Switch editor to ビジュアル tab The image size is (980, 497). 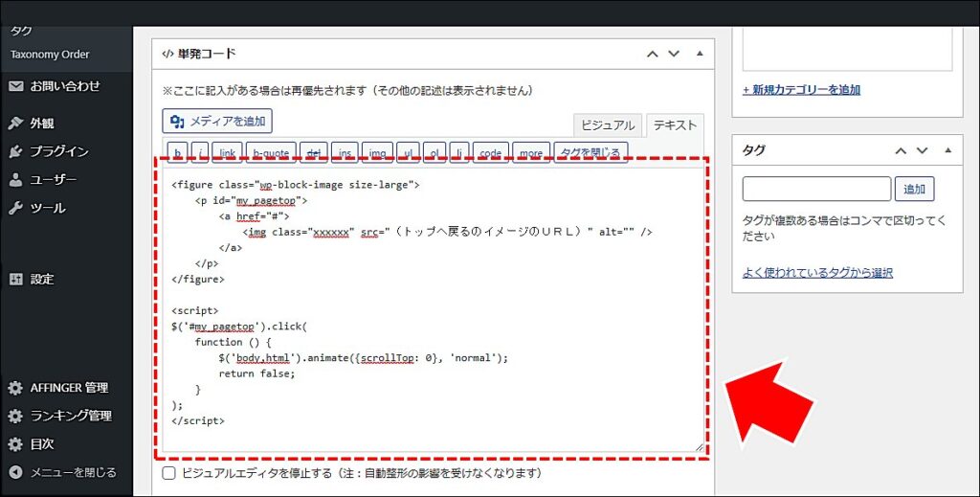point(608,125)
